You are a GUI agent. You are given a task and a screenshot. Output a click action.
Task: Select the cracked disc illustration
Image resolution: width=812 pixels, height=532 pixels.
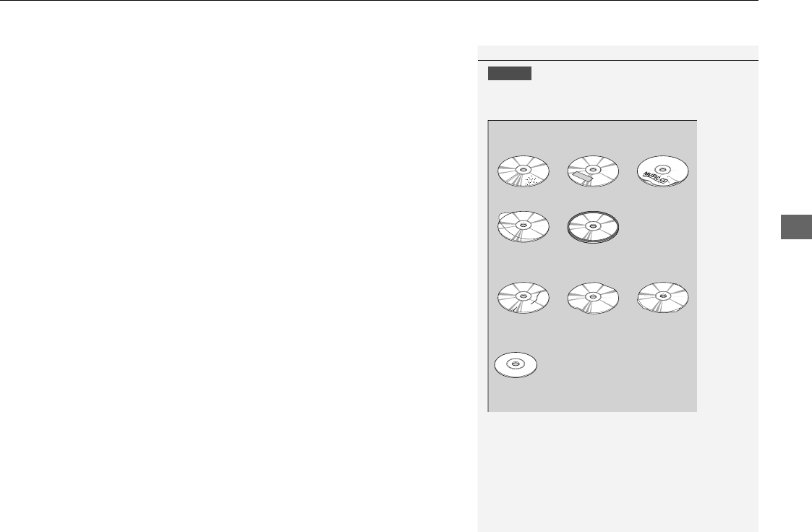523,298
